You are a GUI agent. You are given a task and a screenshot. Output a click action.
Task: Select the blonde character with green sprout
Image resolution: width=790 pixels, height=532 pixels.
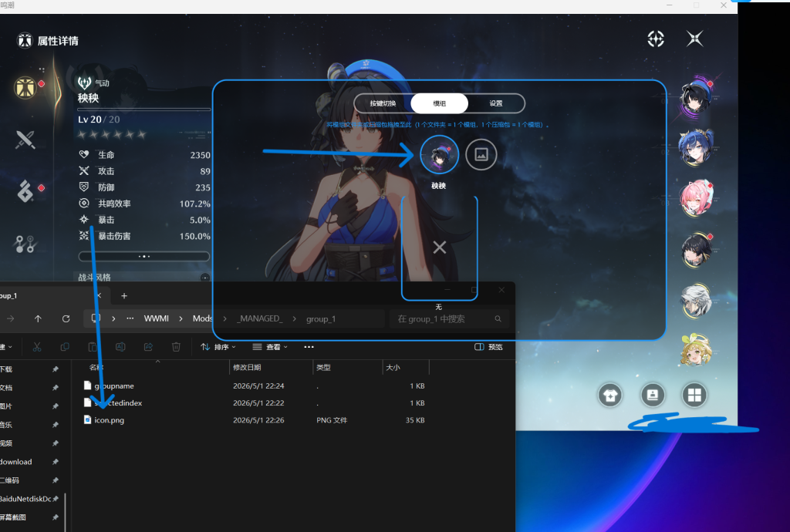click(696, 349)
